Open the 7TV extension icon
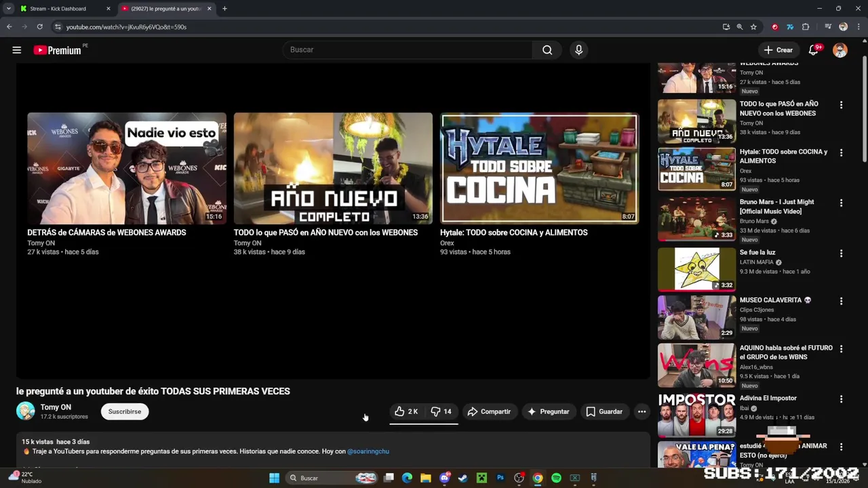The height and width of the screenshot is (488, 868). (x=790, y=27)
